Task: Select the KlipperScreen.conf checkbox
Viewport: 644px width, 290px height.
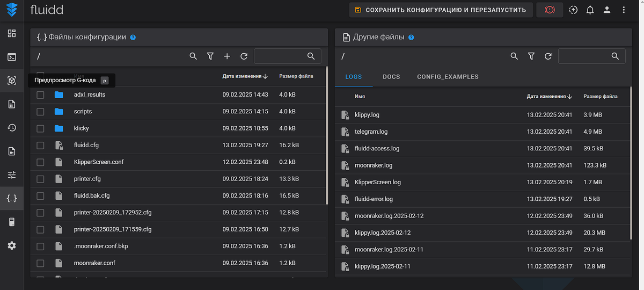Action: click(x=40, y=162)
